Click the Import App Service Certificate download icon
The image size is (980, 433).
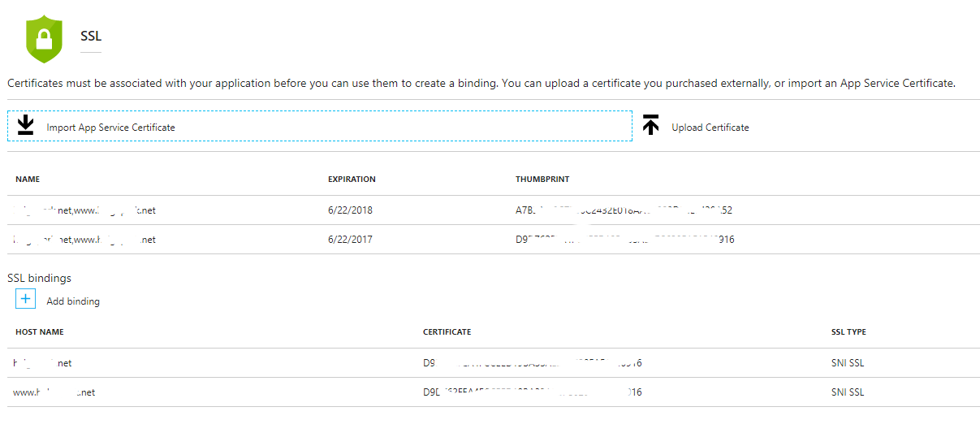coord(26,126)
